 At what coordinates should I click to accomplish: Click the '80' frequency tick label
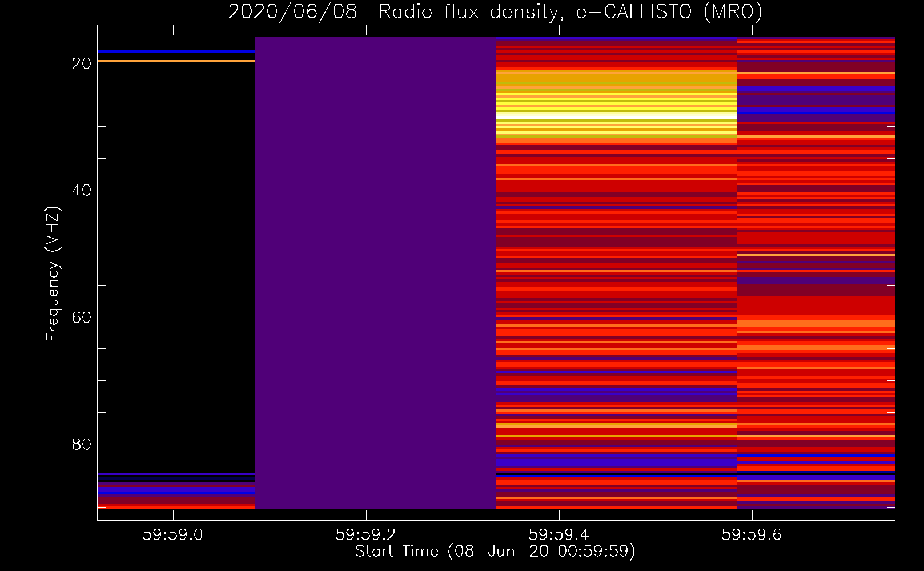pyautogui.click(x=82, y=444)
